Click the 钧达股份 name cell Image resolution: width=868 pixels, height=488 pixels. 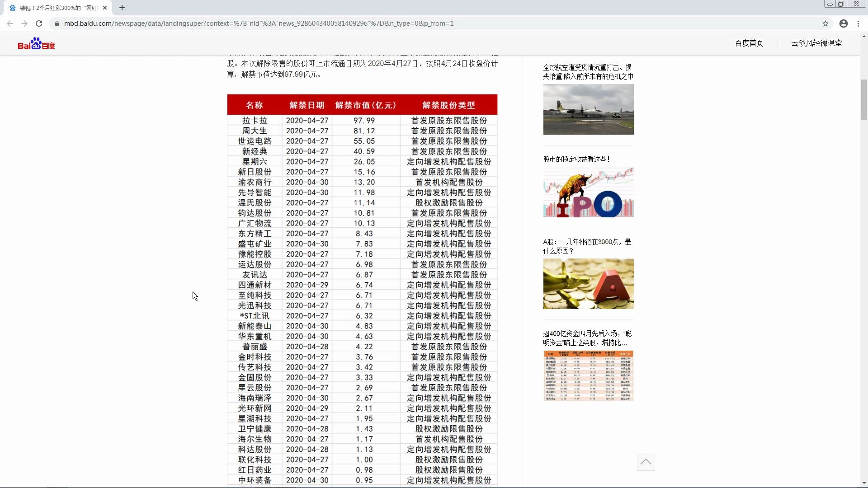(x=255, y=213)
